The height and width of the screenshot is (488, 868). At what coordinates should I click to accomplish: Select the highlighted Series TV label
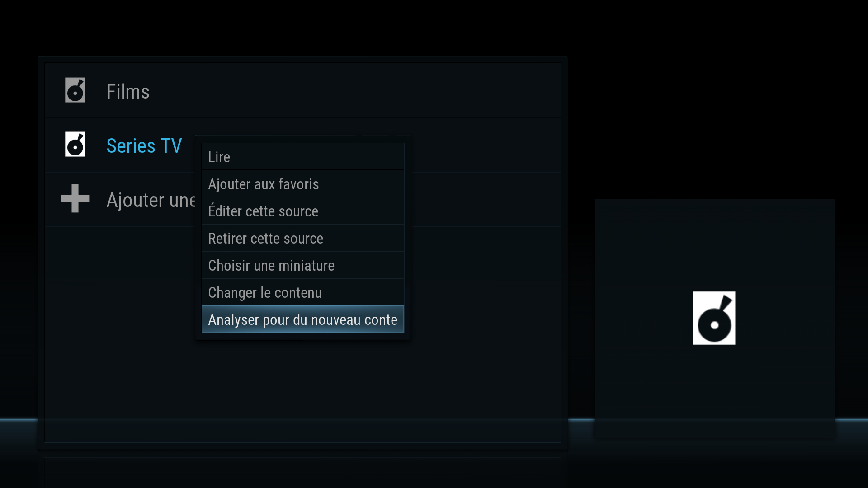tap(144, 145)
